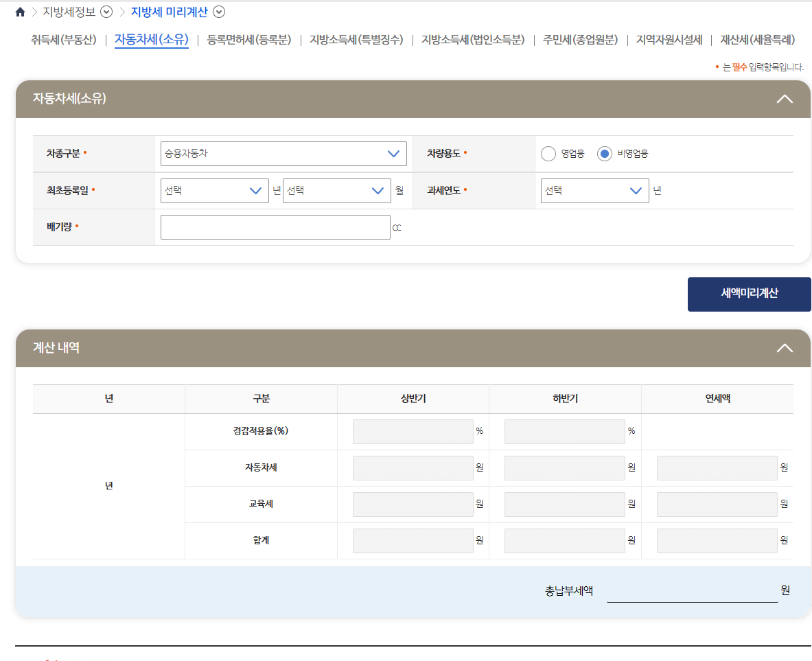Click the 구분 column header
The width and height of the screenshot is (812, 661).
point(261,399)
